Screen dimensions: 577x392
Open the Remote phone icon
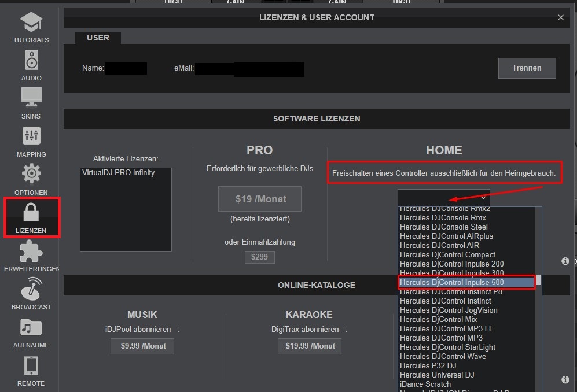pyautogui.click(x=31, y=366)
